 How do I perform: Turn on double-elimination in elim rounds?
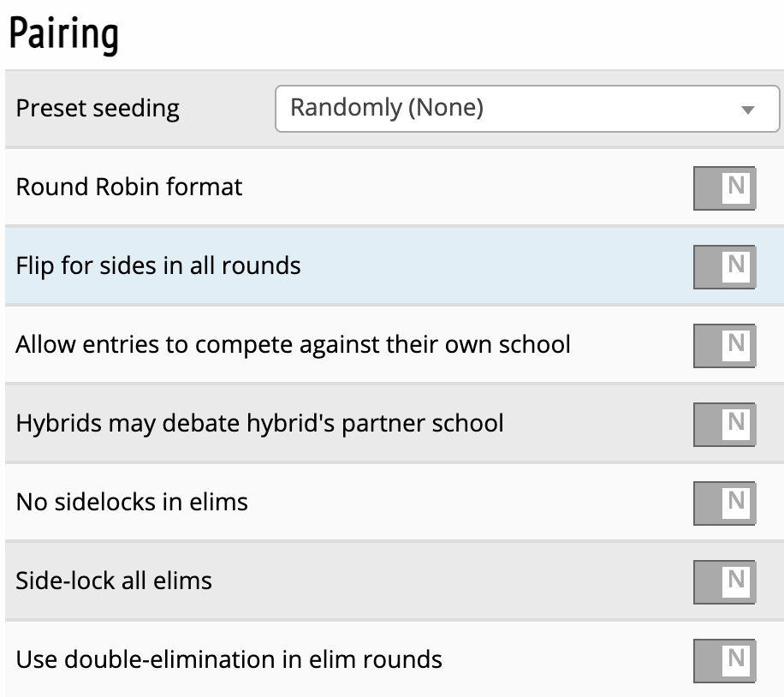point(724,659)
